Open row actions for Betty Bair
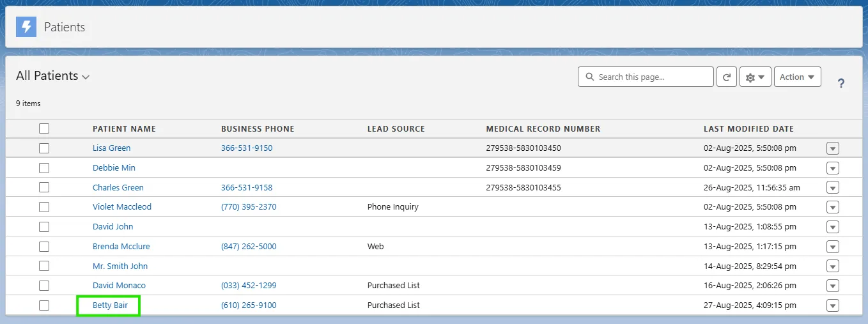Viewport: 868px width, 324px height. click(x=832, y=305)
